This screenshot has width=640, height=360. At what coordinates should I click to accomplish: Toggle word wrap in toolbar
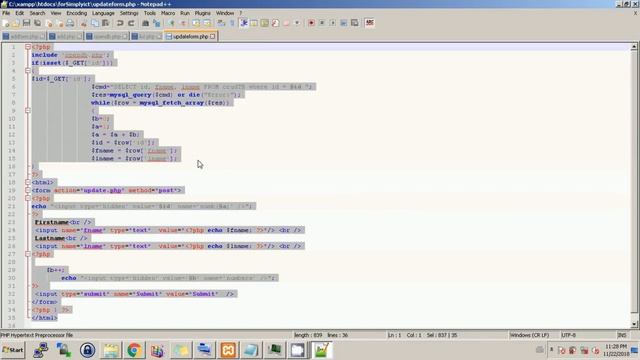pos(221,23)
